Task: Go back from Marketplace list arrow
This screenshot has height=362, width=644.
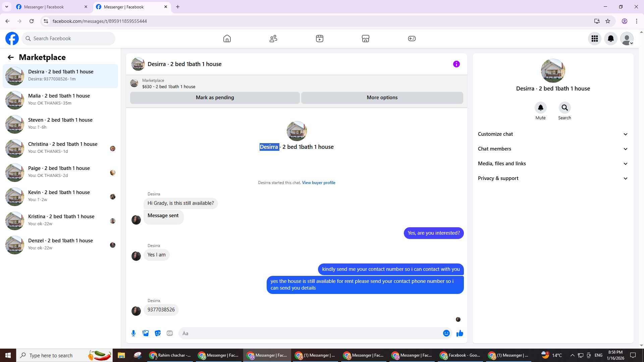Action: click(11, 57)
